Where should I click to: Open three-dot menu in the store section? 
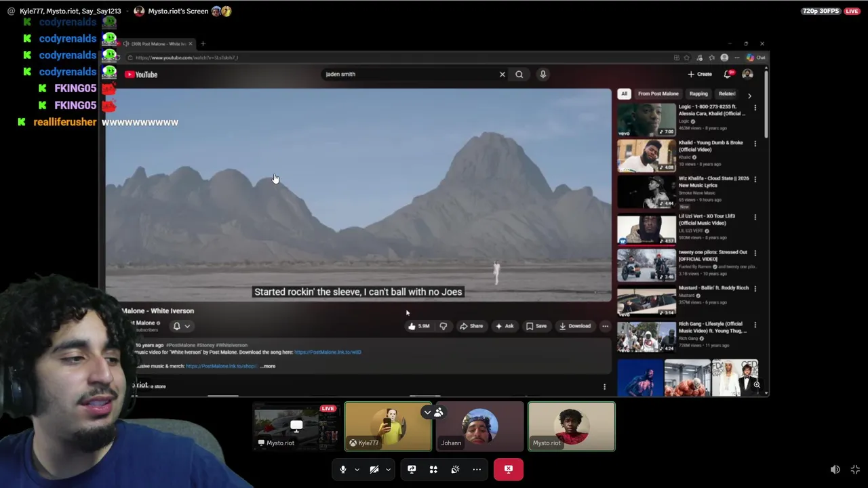(604, 387)
